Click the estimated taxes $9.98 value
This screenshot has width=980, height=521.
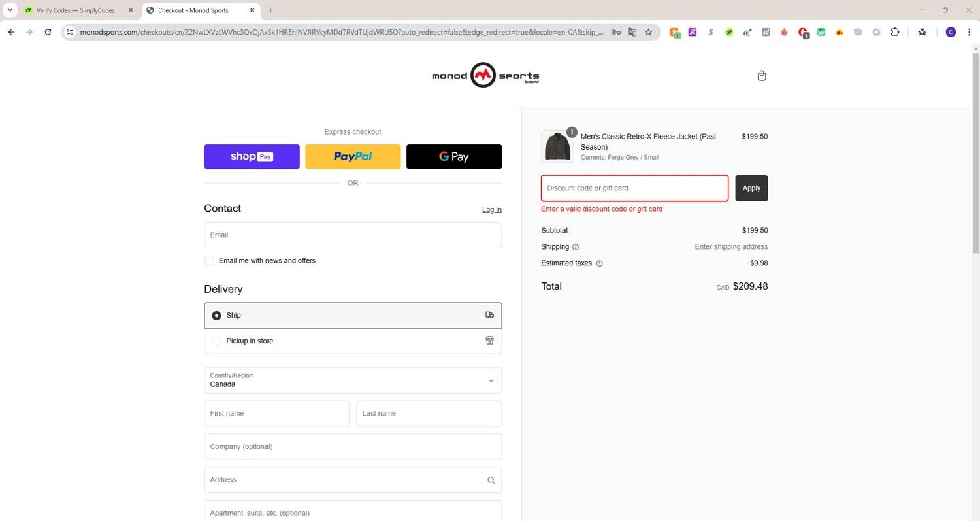(759, 263)
